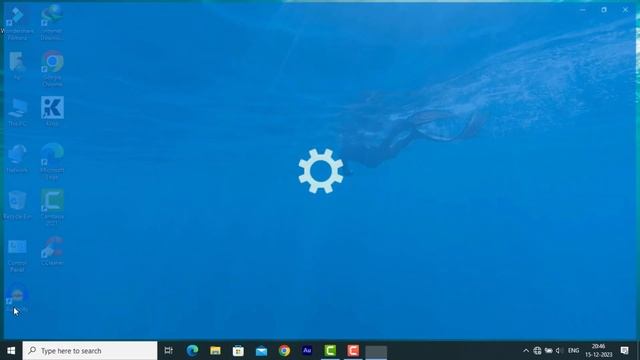The width and height of the screenshot is (640, 360).
Task: Change input language via ENG indicator
Action: tap(573, 351)
